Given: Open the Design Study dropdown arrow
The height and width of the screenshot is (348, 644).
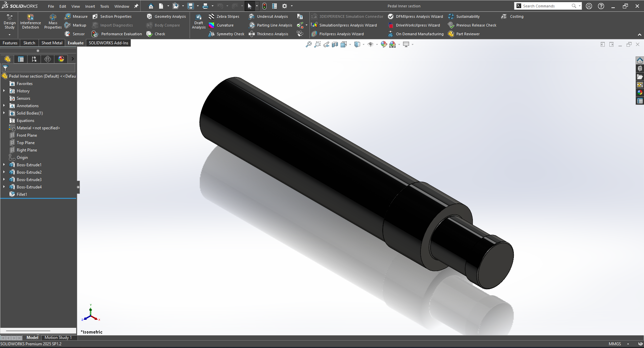Looking at the screenshot, I should click(x=9, y=35).
